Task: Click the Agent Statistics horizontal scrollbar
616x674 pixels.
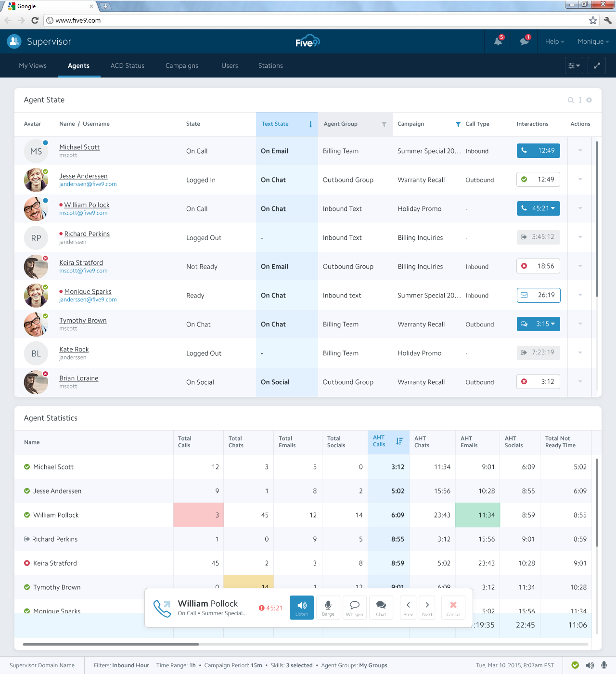Action: coord(111,644)
